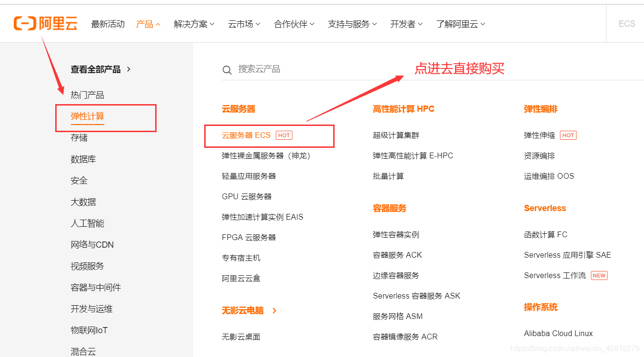Open Serverless 应用引擎 SAE link
This screenshot has width=644, height=357.
click(x=567, y=255)
